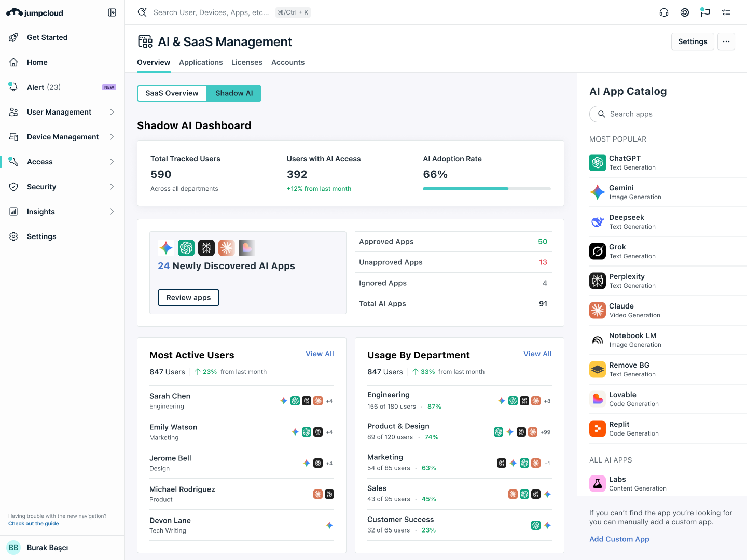Image resolution: width=747 pixels, height=560 pixels.
Task: Click the flag icon near the top right
Action: coord(705,12)
